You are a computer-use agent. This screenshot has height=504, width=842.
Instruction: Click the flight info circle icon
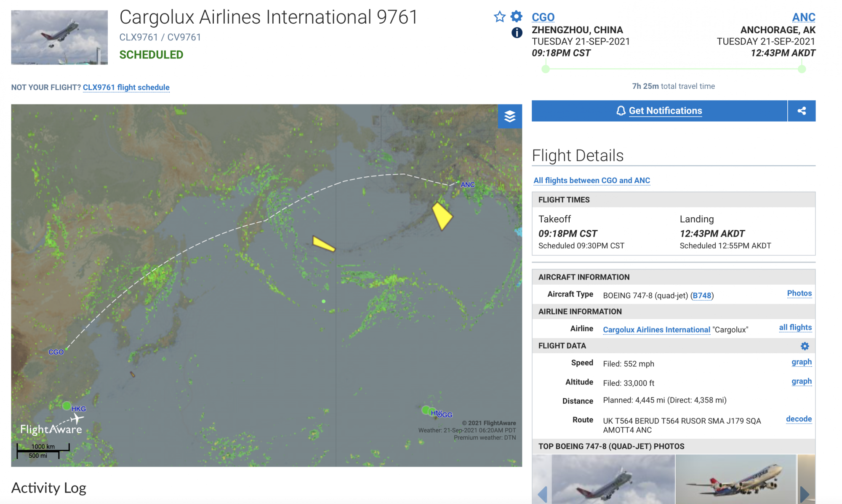pyautogui.click(x=517, y=32)
